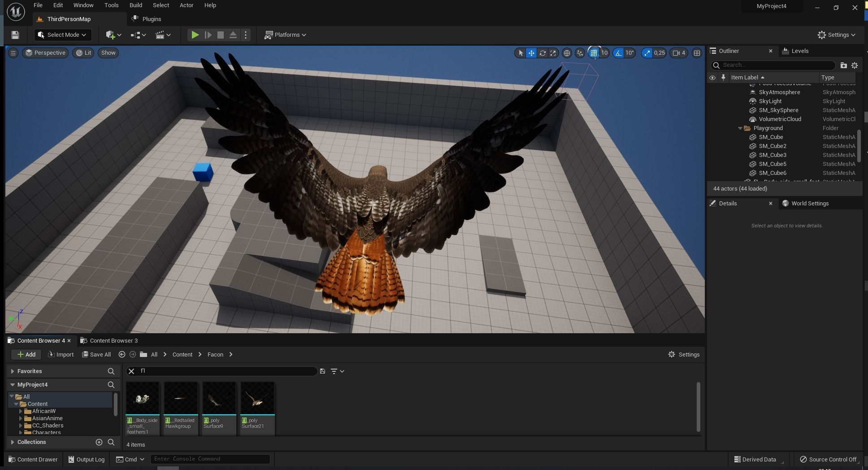868x470 pixels.
Task: Open the quick add content icon menu
Action: click(x=113, y=35)
